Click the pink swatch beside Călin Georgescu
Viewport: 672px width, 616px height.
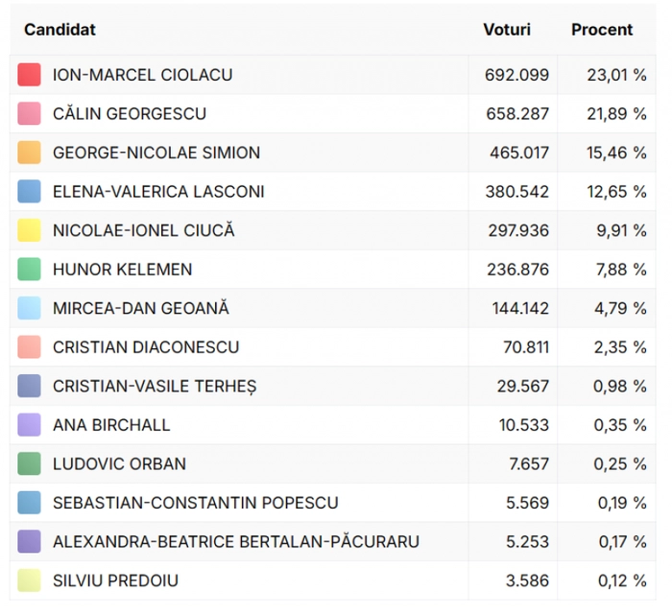pos(30,114)
